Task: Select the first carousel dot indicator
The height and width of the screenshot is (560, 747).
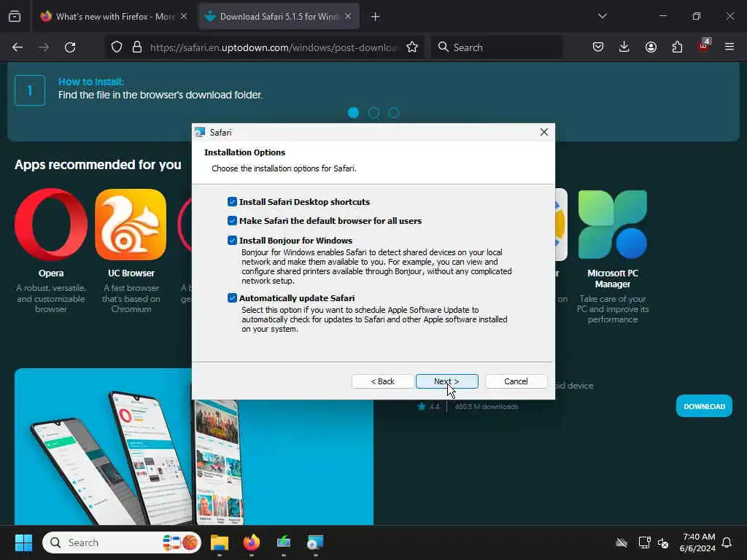Action: pos(354,113)
